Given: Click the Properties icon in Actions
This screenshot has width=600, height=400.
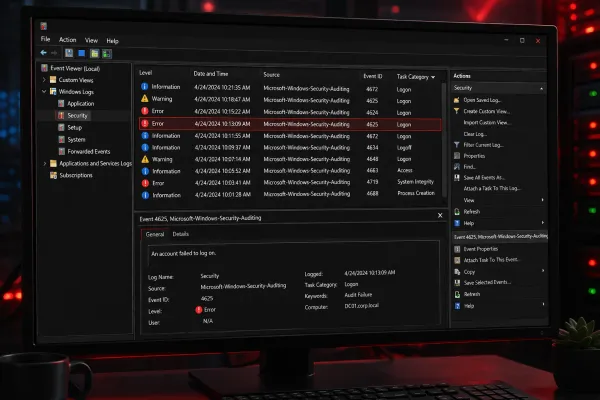Looking at the screenshot, I should [x=457, y=156].
